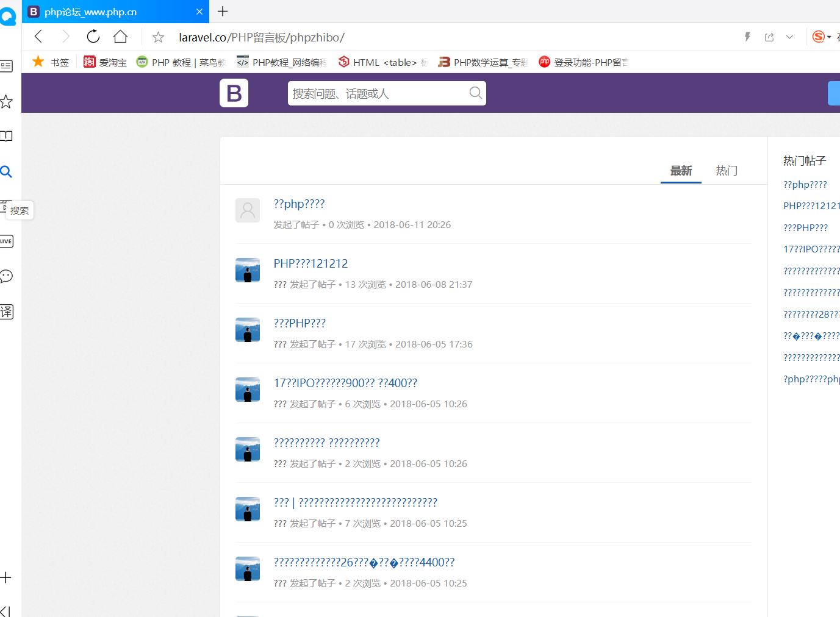Click the 搜索问题、话题或人 search field
The image size is (840, 617).
coord(375,93)
